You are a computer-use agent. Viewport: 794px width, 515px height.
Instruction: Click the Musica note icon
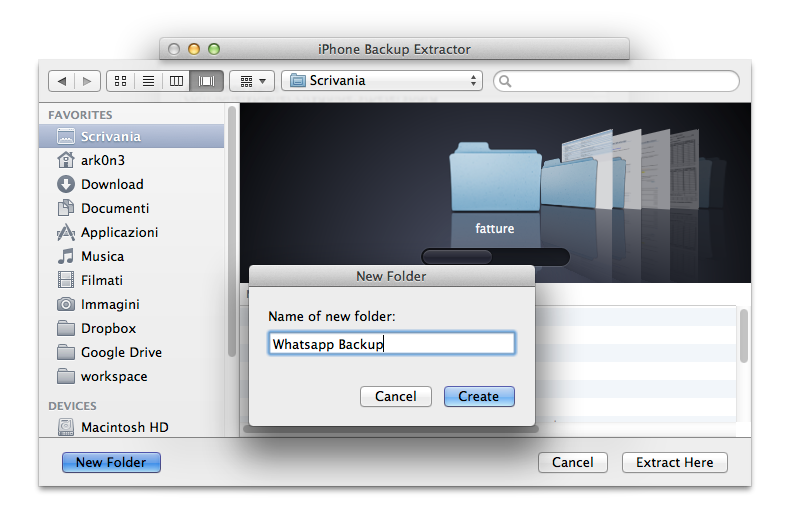point(66,256)
